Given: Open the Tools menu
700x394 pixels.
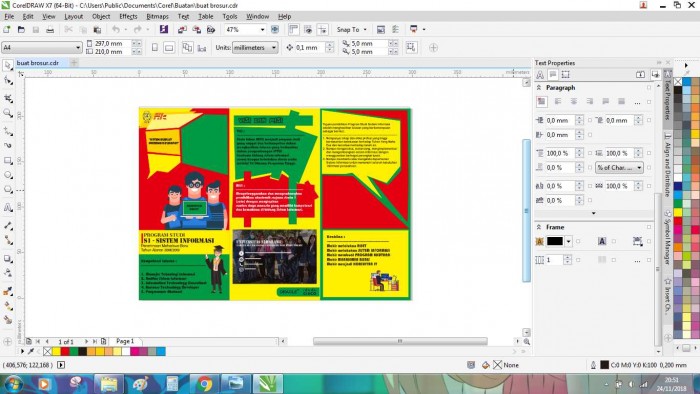Looking at the screenshot, I should tap(230, 17).
